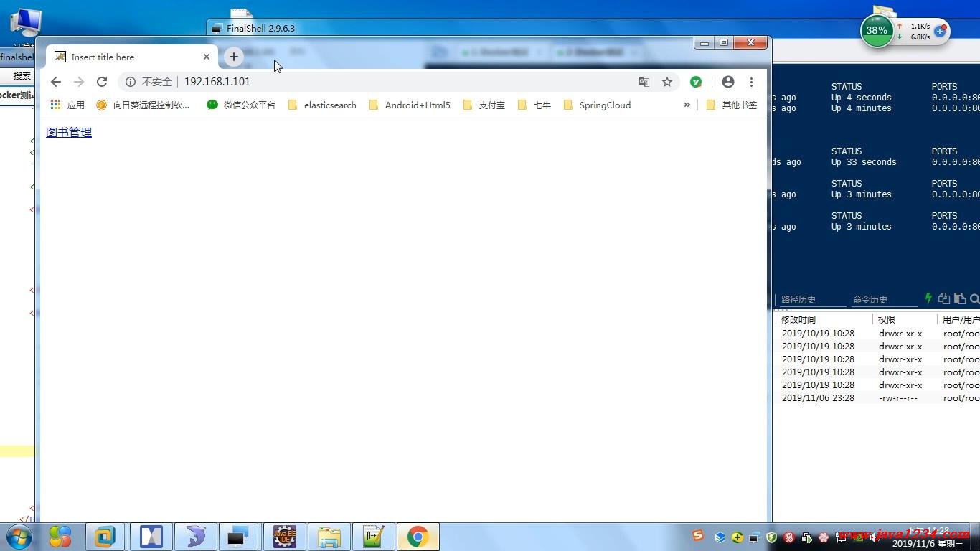
Task: Open Java EE IDE taskbar icon
Action: pos(285,537)
